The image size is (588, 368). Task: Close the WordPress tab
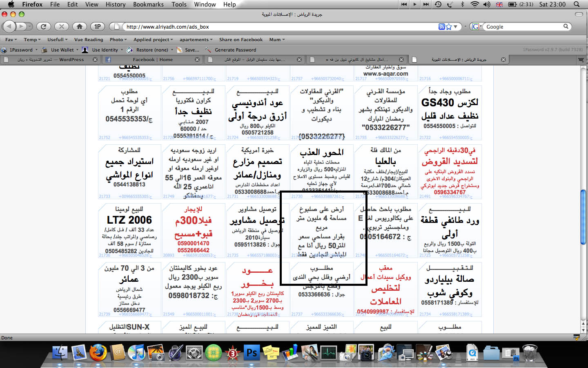coord(95,60)
